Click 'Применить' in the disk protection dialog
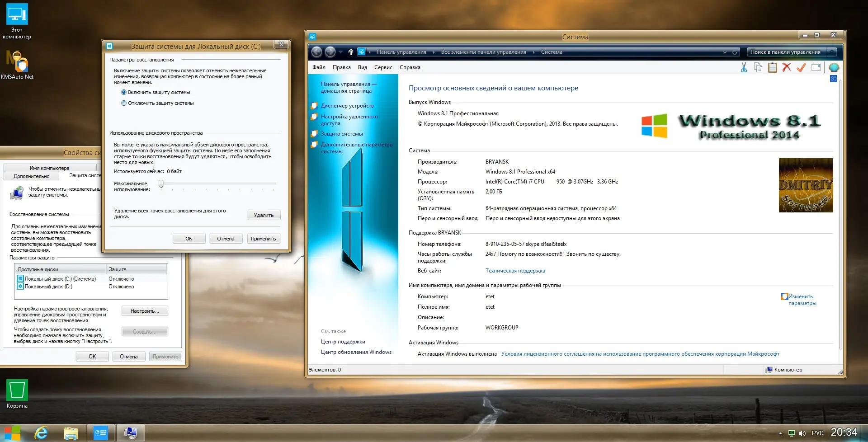The image size is (868, 442). (x=264, y=239)
